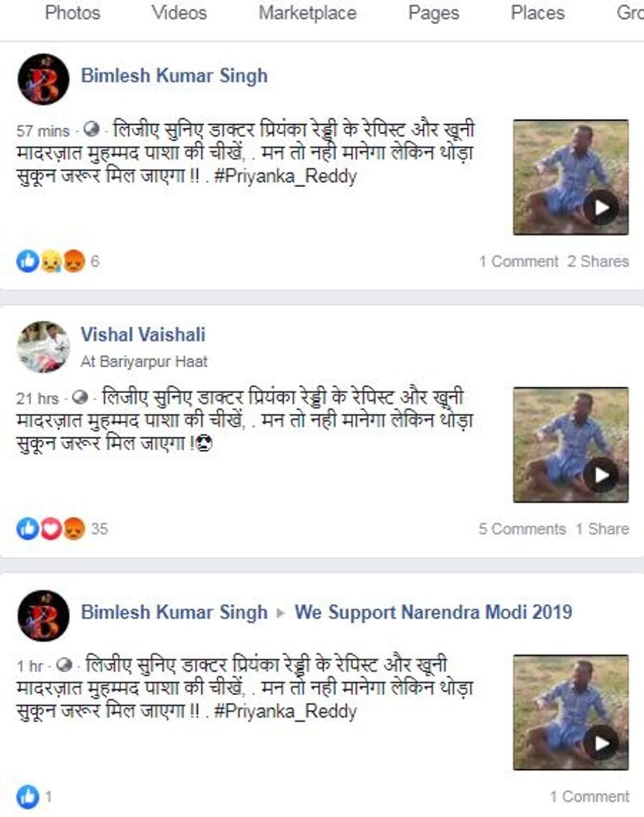Click the globe privacy icon next to 21 hrs

coord(80,397)
